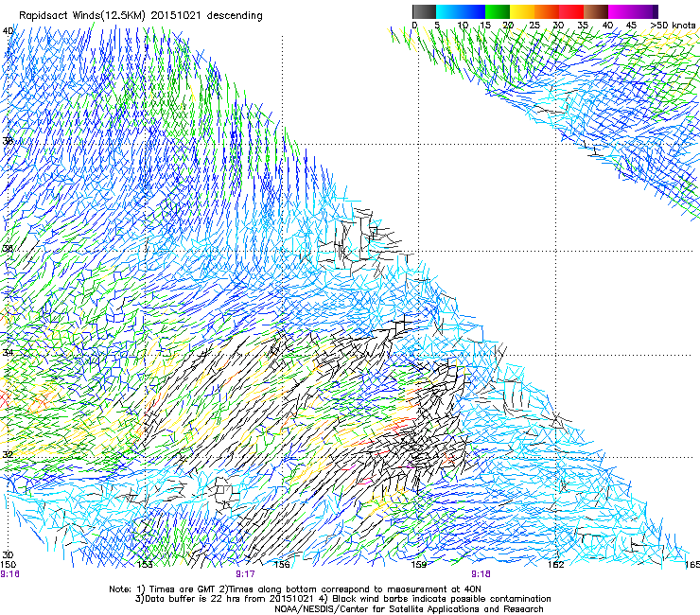
Task: Click the purple time stamp '9:16'
Action: (x=9, y=574)
